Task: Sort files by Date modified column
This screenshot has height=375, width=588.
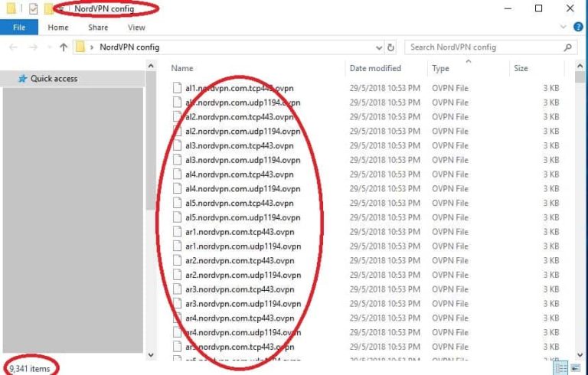Action: click(375, 68)
